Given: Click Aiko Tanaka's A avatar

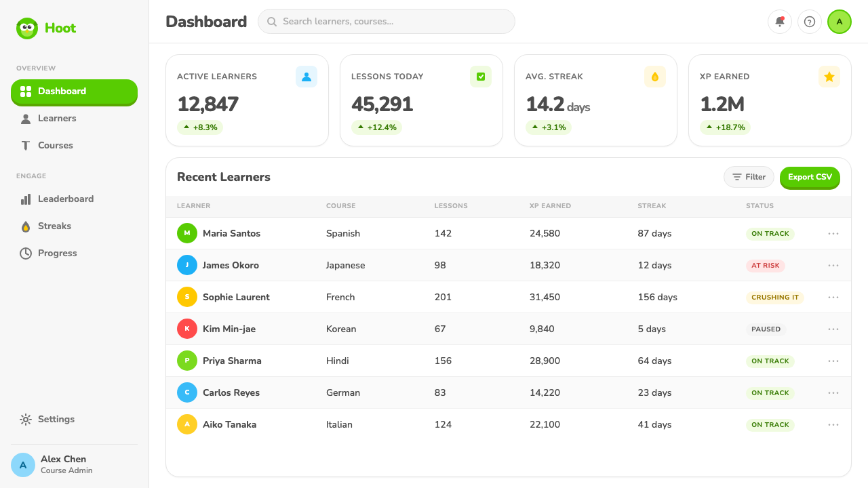Looking at the screenshot, I should pyautogui.click(x=187, y=424).
